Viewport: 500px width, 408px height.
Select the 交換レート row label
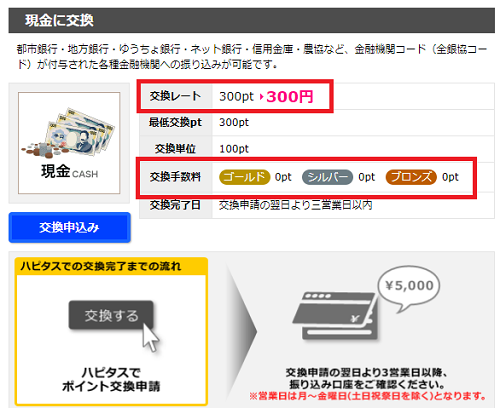pyautogui.click(x=175, y=96)
